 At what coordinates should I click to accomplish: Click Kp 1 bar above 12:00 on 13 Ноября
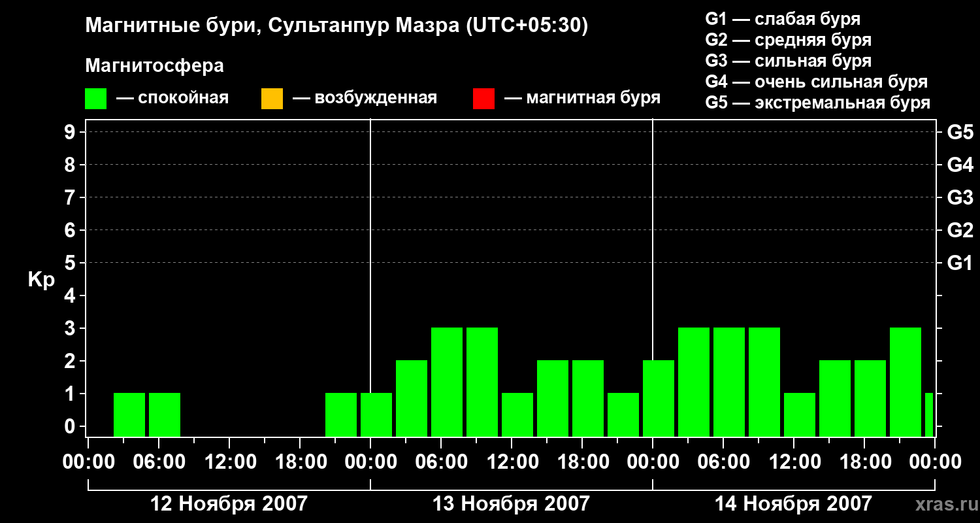coord(517,414)
